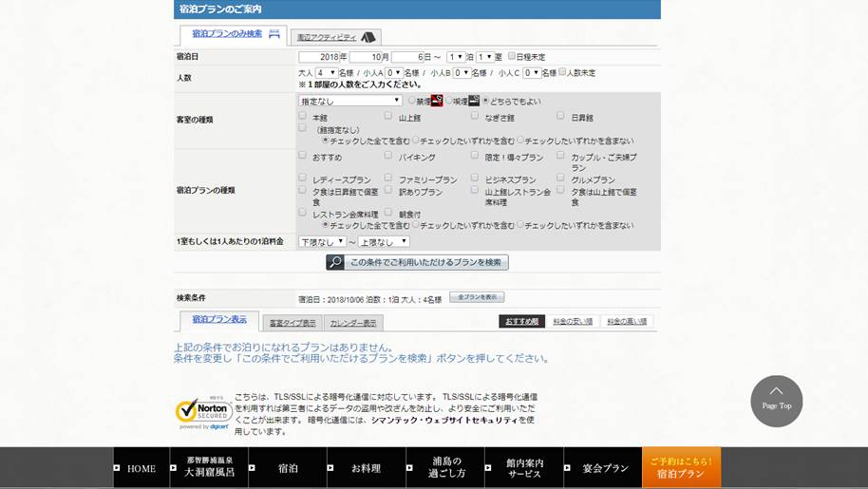
Task: Check the 日程未定 checkbox
Action: tap(512, 56)
